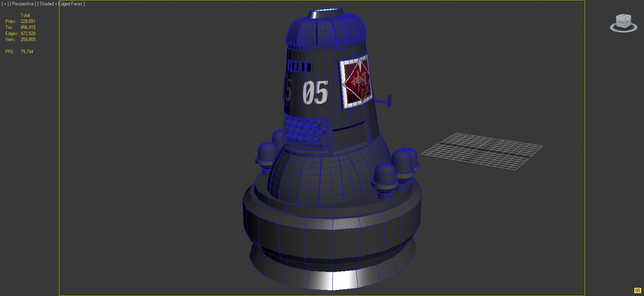Select the home grid plane in the viewport
The width and height of the screenshot is (644, 296).
482,151
